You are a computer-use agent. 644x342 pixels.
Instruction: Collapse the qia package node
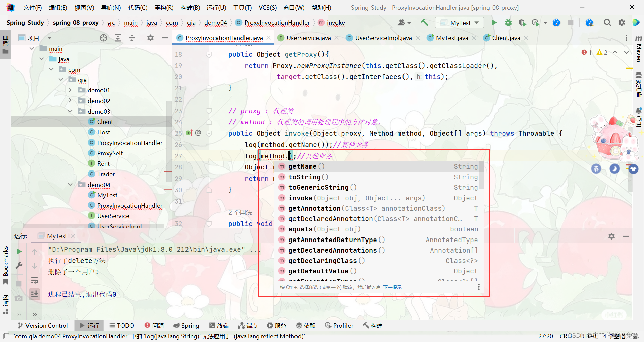click(61, 80)
